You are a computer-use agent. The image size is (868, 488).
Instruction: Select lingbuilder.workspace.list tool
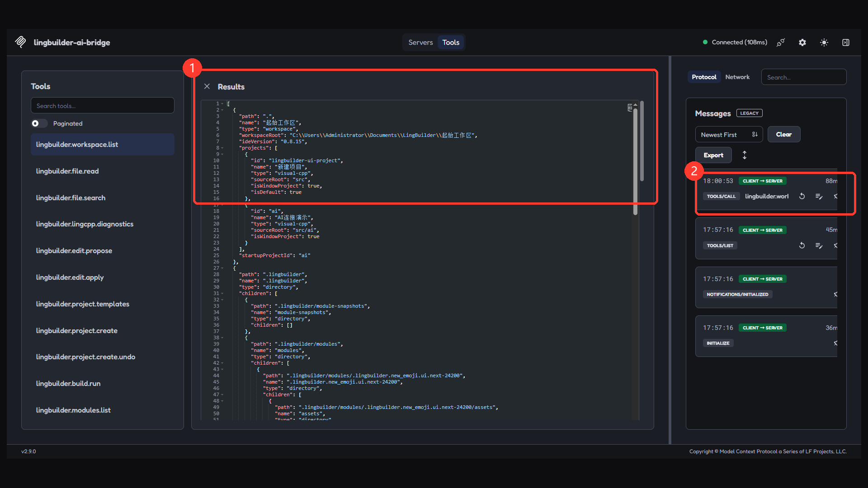click(103, 145)
